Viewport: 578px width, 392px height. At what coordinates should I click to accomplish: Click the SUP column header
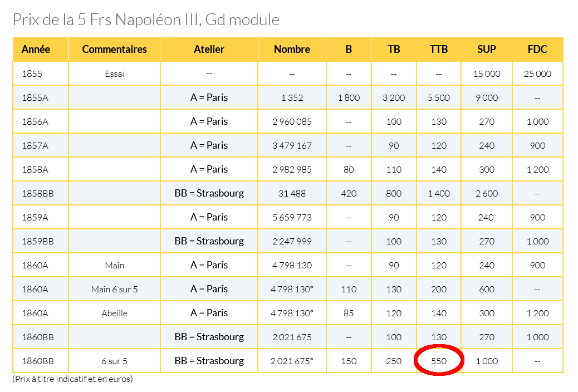click(486, 50)
